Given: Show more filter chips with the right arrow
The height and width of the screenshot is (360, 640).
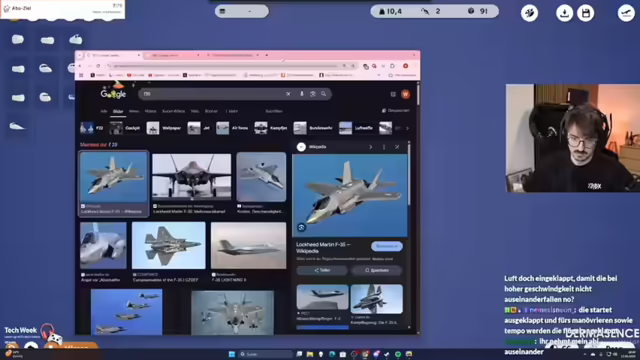Looking at the screenshot, I should [x=407, y=128].
